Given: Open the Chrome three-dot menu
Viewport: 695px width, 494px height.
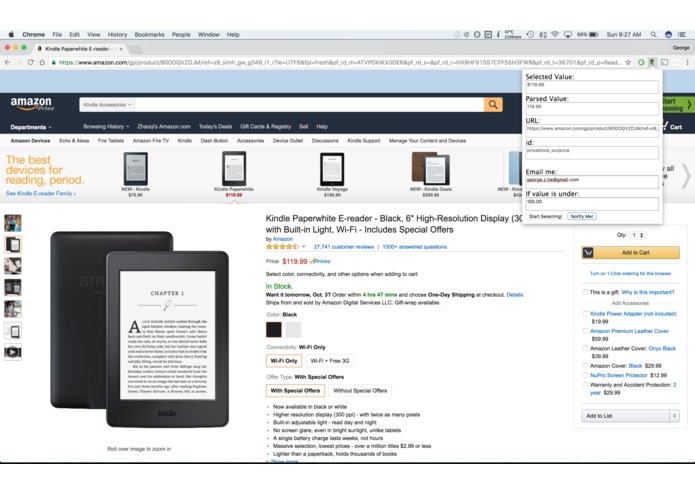Looking at the screenshot, I should click(687, 62).
